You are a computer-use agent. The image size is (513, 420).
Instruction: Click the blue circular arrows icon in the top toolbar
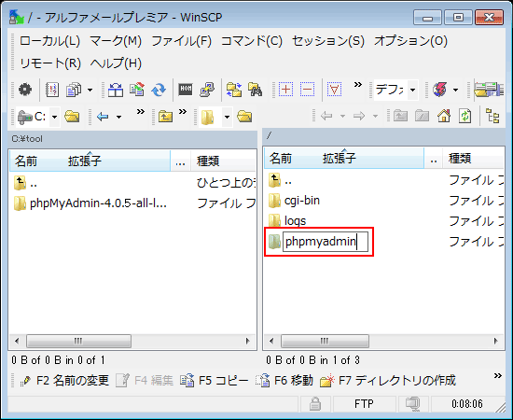(x=159, y=90)
